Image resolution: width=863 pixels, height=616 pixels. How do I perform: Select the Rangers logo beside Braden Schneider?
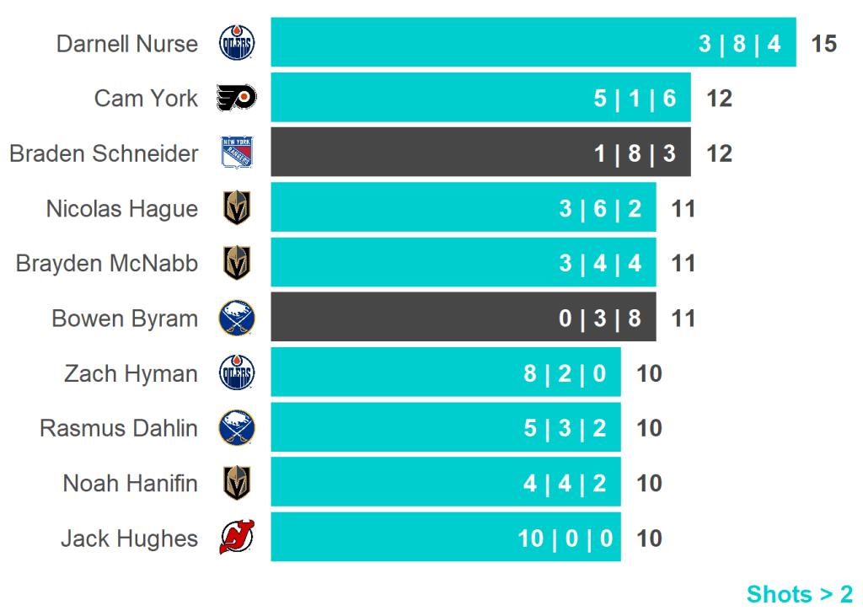tap(237, 153)
